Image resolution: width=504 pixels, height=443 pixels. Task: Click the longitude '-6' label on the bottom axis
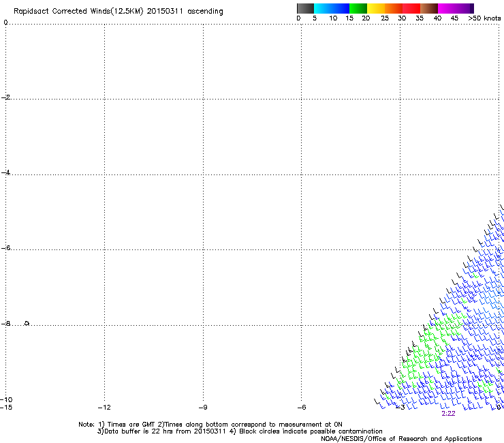click(x=302, y=408)
